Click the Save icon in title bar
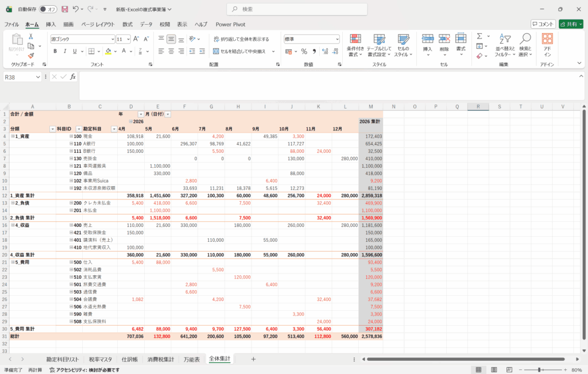The height and width of the screenshot is (374, 588). (x=64, y=9)
